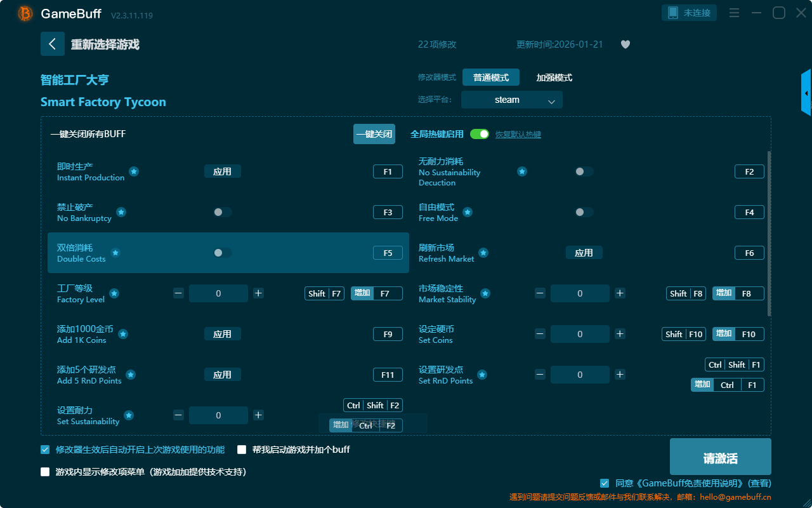The width and height of the screenshot is (812, 508).
Task: Click the Market Stability value field
Action: coord(580,293)
